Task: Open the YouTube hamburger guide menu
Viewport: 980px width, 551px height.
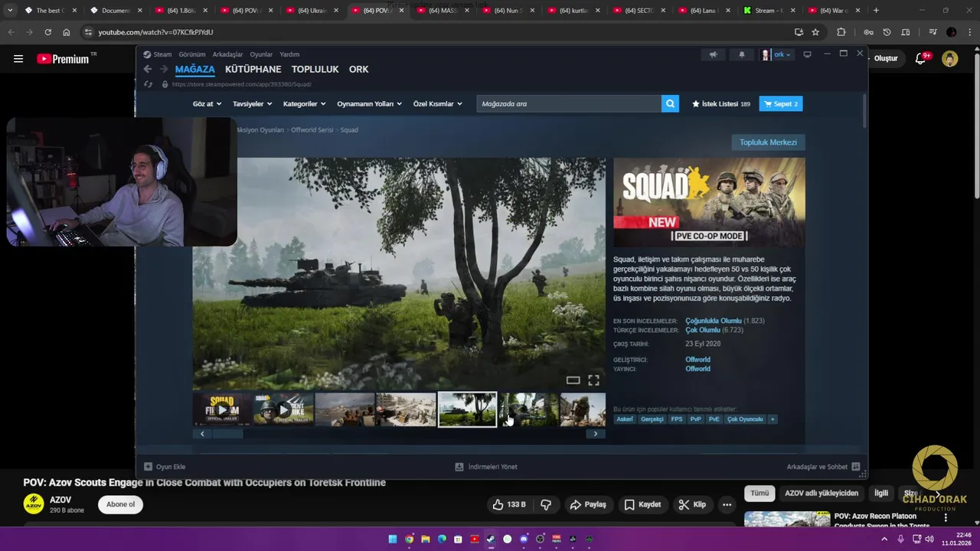Action: coord(18,59)
